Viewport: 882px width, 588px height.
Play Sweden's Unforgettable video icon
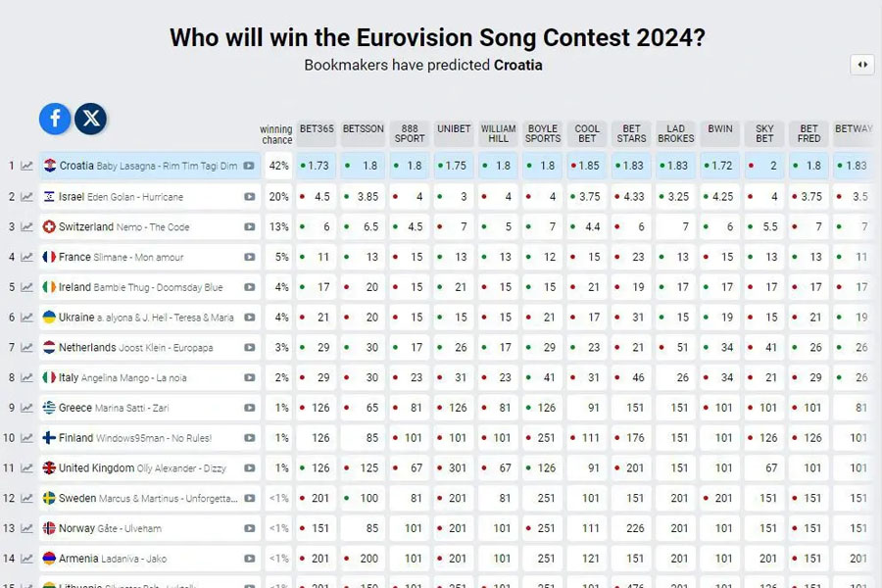click(249, 499)
